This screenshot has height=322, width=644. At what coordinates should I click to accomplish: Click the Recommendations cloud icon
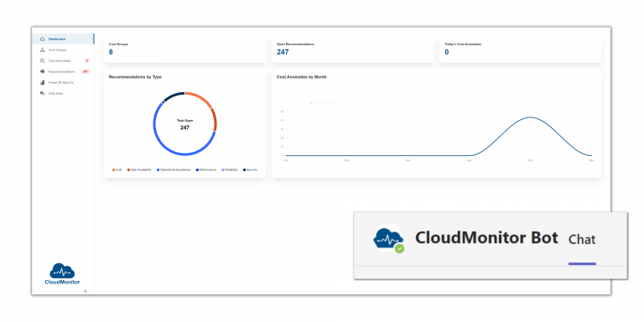click(x=42, y=71)
